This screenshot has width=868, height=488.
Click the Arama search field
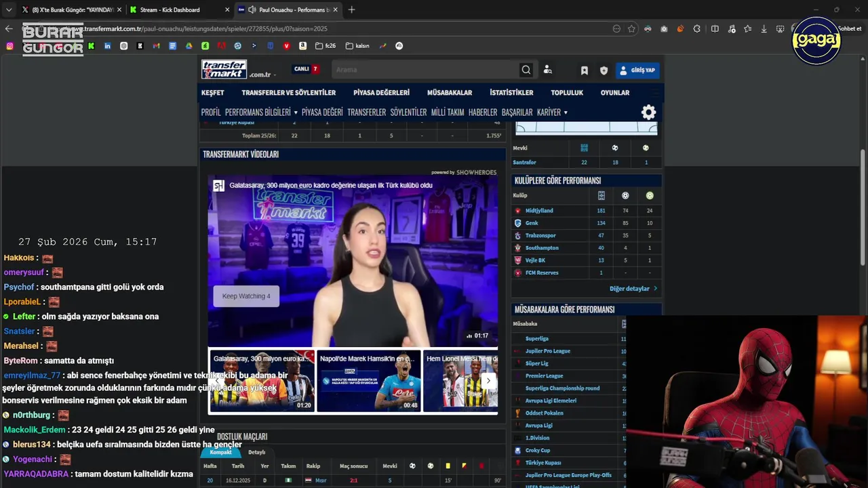point(425,70)
